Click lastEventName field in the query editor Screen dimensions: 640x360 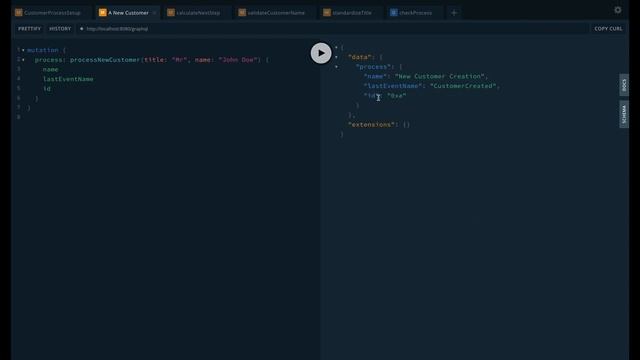(68, 79)
